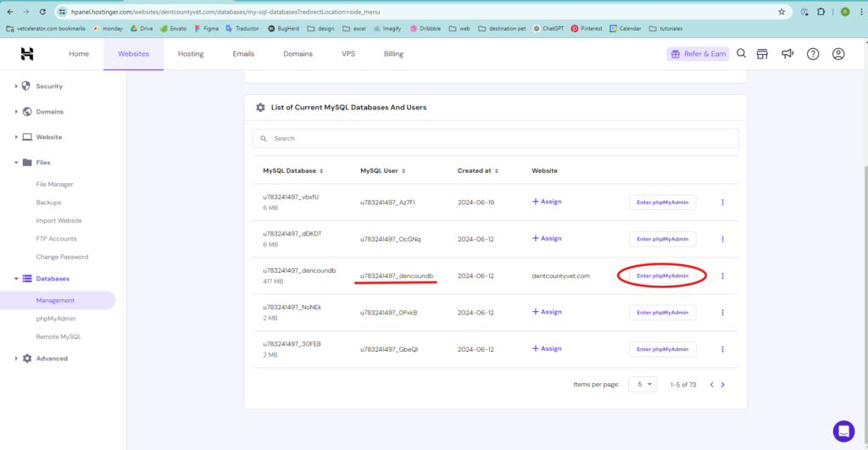Open the Items per page dropdown
This screenshot has width=868, height=450.
[x=642, y=385]
